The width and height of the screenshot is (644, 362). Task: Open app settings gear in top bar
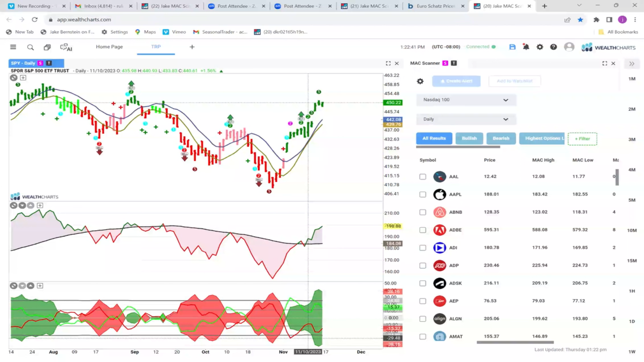pos(540,47)
